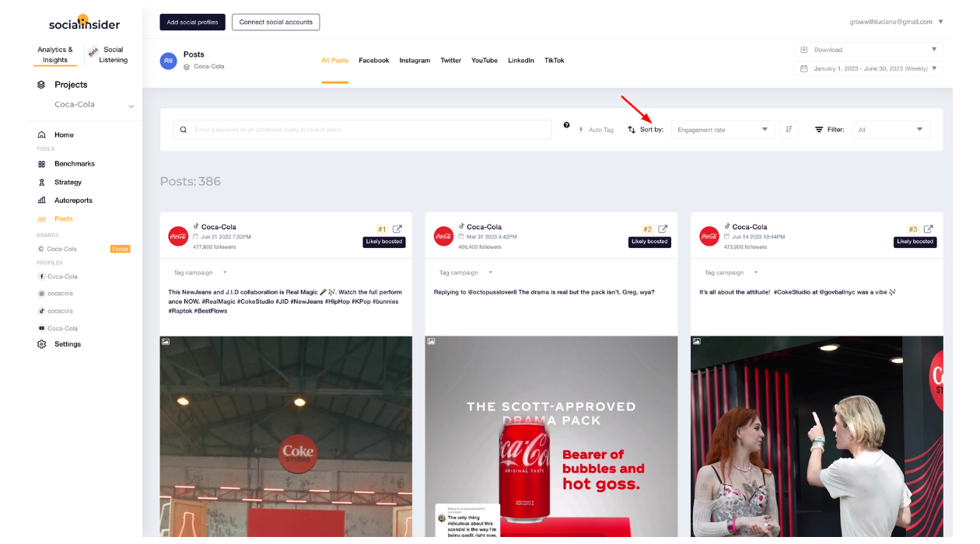Open the Download dropdown

(869, 50)
